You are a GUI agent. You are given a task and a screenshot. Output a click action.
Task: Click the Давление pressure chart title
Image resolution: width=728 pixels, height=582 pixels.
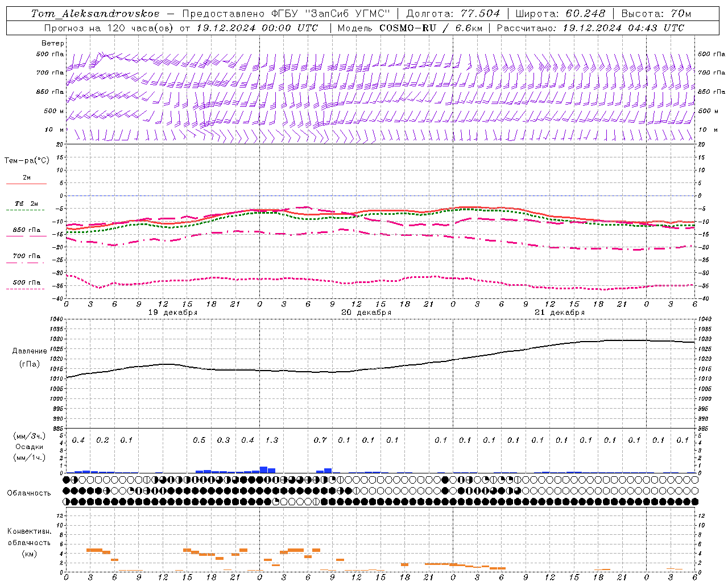pyautogui.click(x=30, y=351)
